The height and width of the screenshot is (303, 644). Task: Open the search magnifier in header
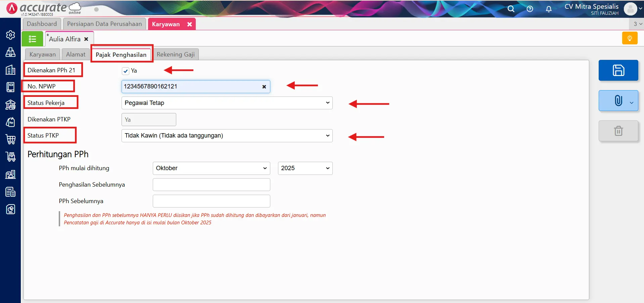click(x=511, y=9)
